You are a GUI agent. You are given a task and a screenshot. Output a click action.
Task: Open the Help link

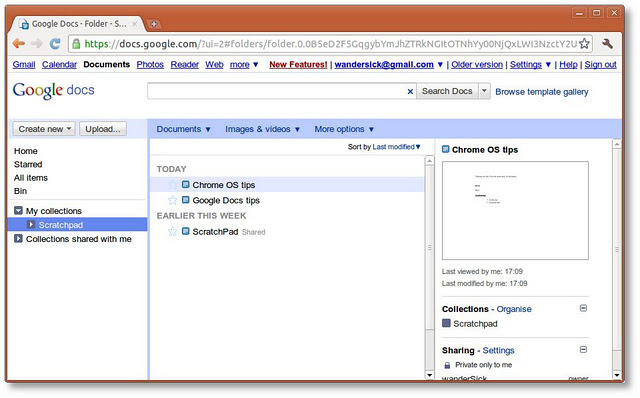568,64
